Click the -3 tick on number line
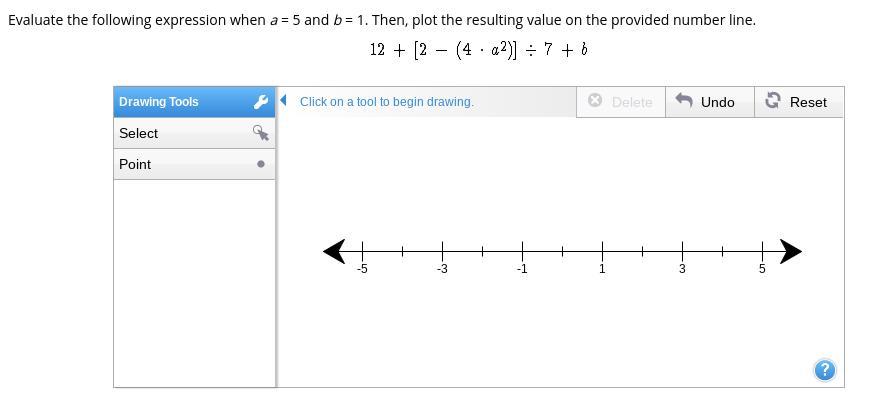The width and height of the screenshot is (873, 403). (x=442, y=251)
